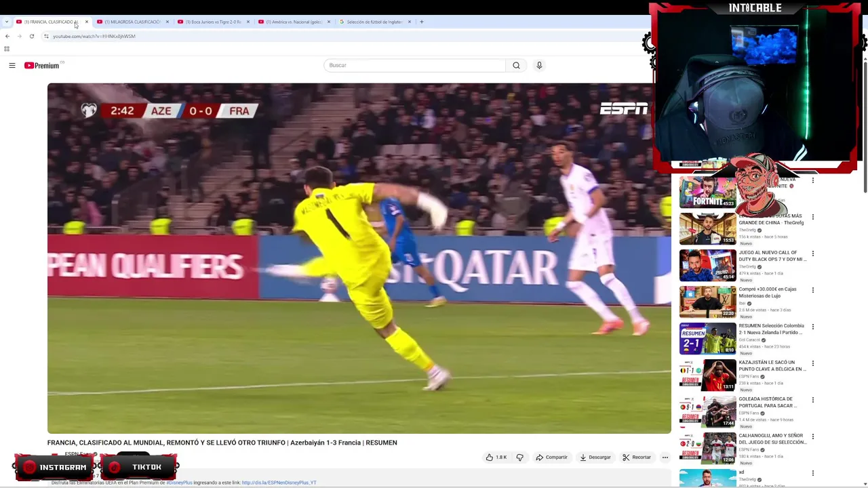Close the Selección de fútbol de Inglaterra tab

pyautogui.click(x=409, y=22)
